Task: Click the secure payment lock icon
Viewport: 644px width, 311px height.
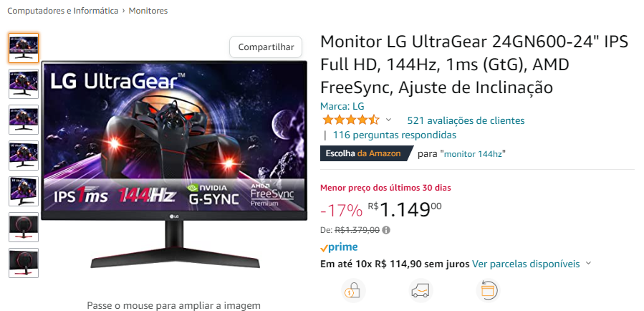Action: [x=354, y=290]
